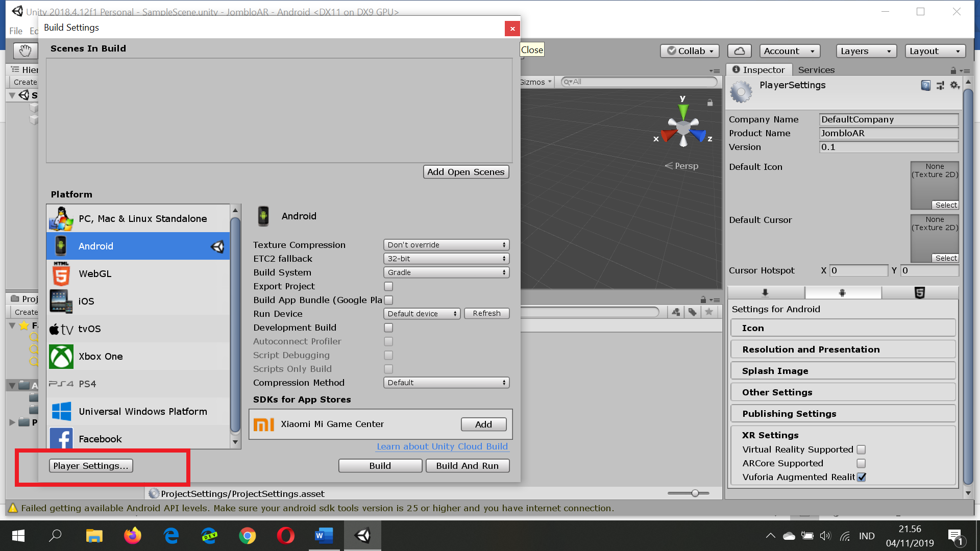Open the Build System dropdown
This screenshot has height=551, width=980.
446,272
